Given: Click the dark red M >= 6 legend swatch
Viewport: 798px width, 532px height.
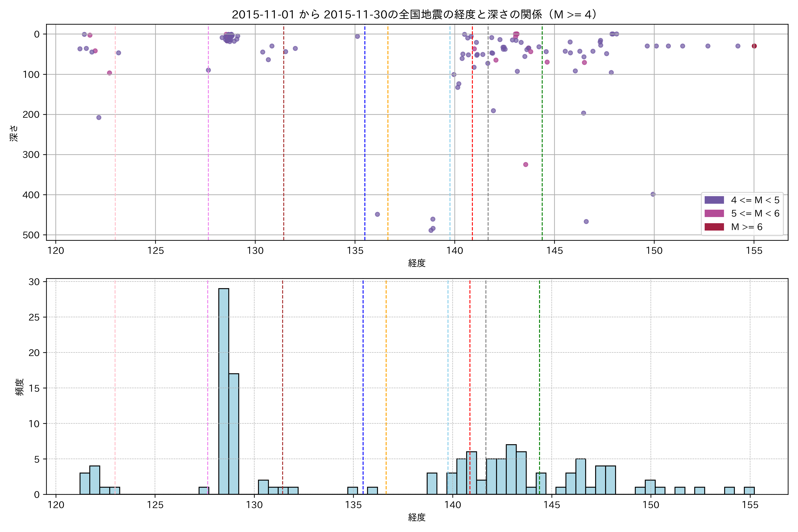Looking at the screenshot, I should coord(714,227).
